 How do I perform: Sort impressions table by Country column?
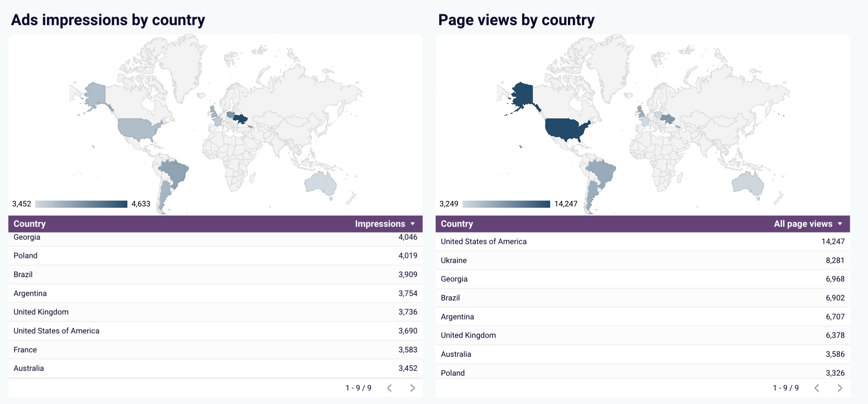pos(30,224)
